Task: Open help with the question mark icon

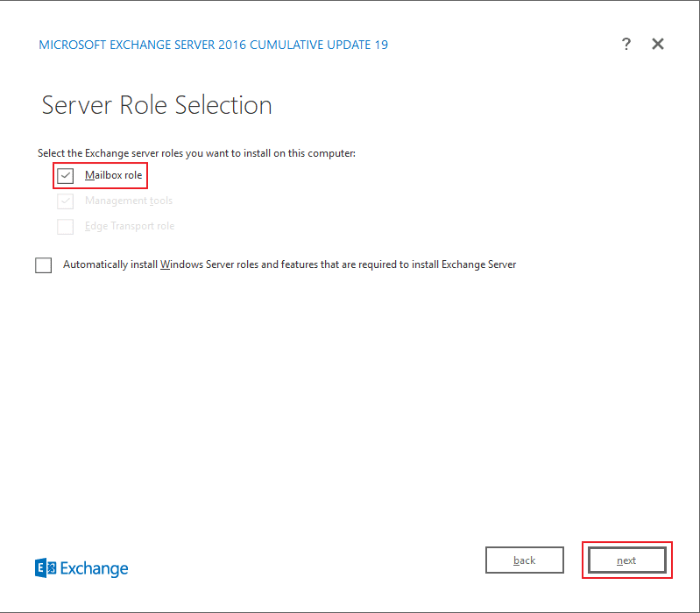Action: click(626, 44)
